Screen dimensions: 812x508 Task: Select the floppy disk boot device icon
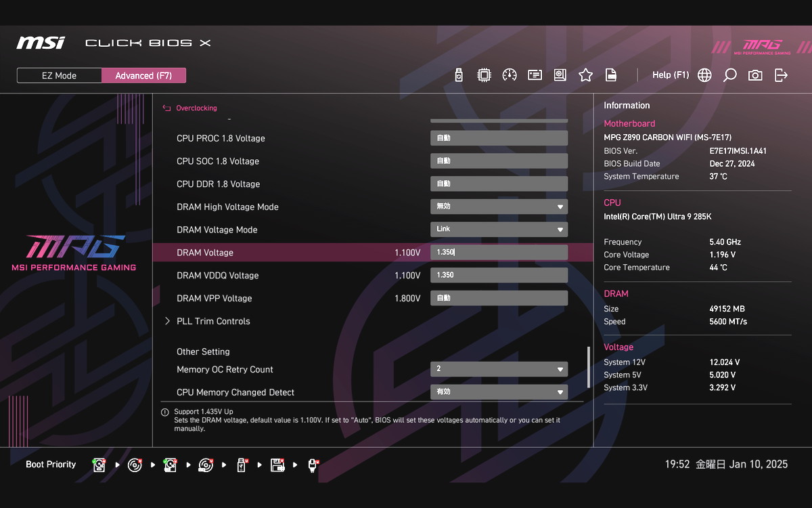277,465
